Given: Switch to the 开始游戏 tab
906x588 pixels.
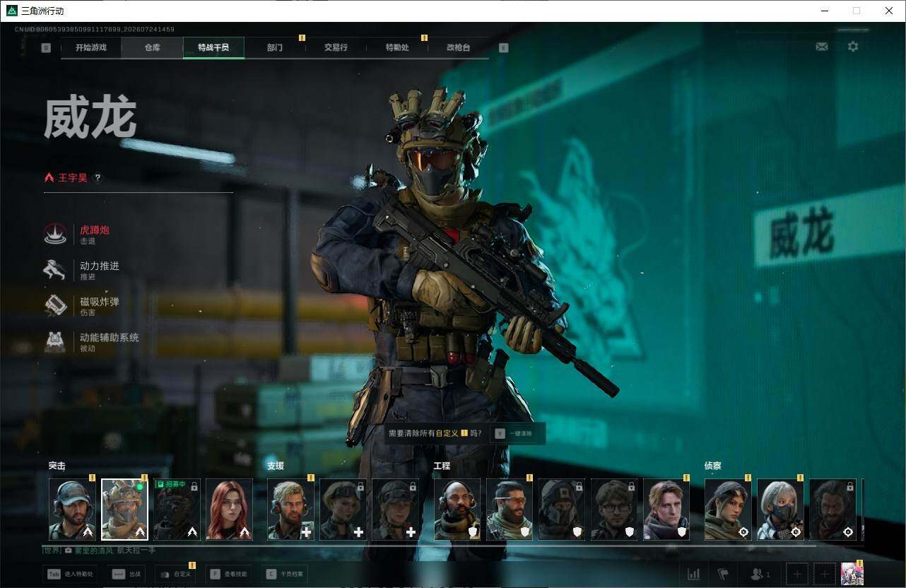Looking at the screenshot, I should (x=91, y=47).
